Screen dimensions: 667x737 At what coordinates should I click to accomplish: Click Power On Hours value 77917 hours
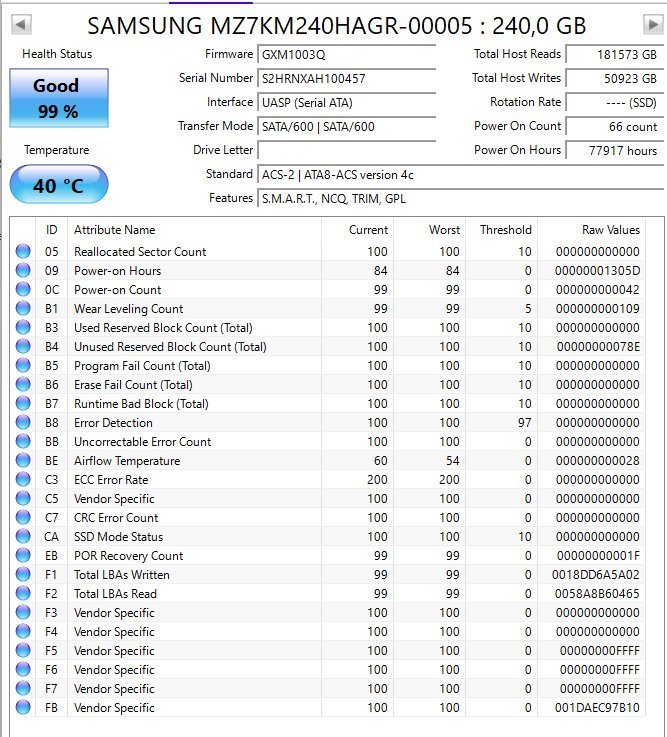pos(615,150)
